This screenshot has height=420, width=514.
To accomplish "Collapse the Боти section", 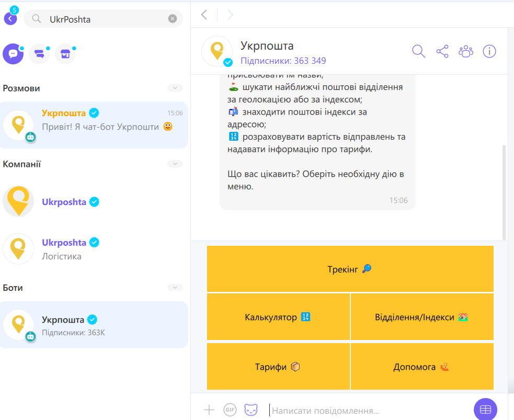I will [175, 287].
